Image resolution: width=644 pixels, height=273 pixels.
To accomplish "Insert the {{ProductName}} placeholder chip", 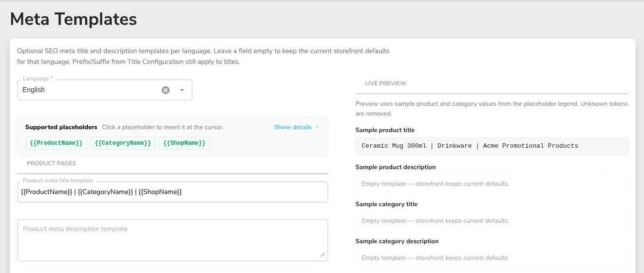I will [x=57, y=143].
